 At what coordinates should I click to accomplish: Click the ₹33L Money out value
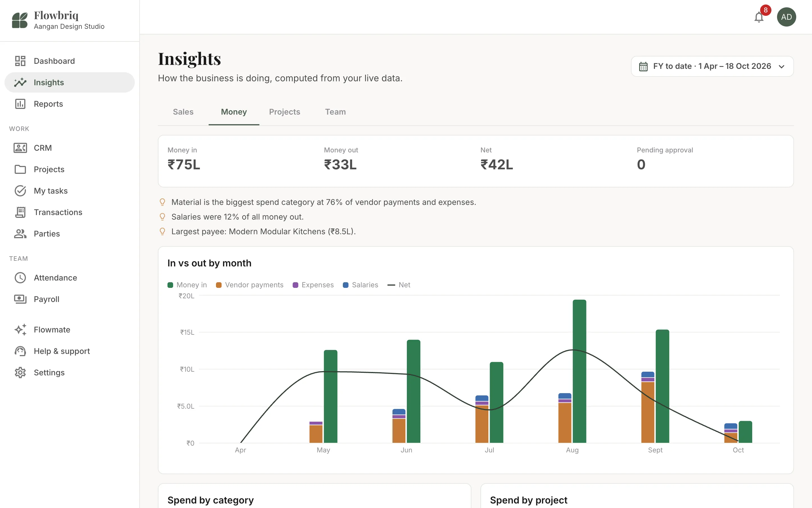340,165
